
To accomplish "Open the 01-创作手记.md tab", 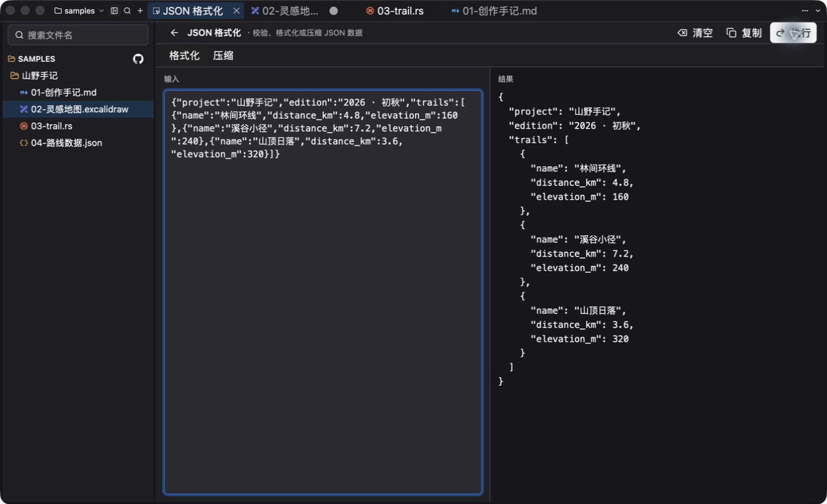I will 495,11.
